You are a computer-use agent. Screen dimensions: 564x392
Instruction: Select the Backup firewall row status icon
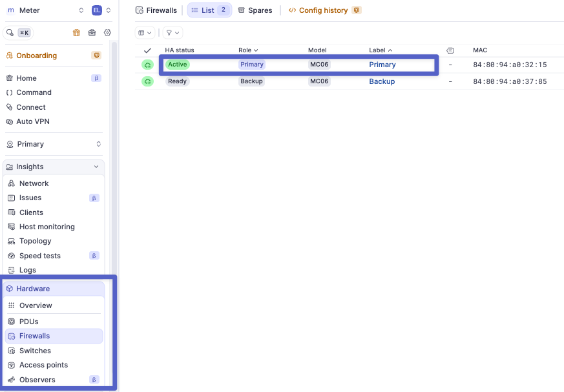147,81
